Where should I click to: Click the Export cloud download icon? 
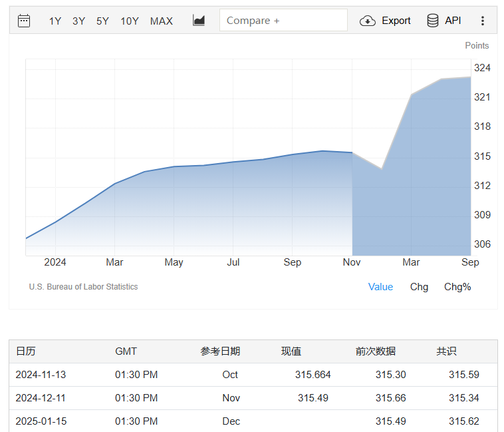(x=368, y=21)
